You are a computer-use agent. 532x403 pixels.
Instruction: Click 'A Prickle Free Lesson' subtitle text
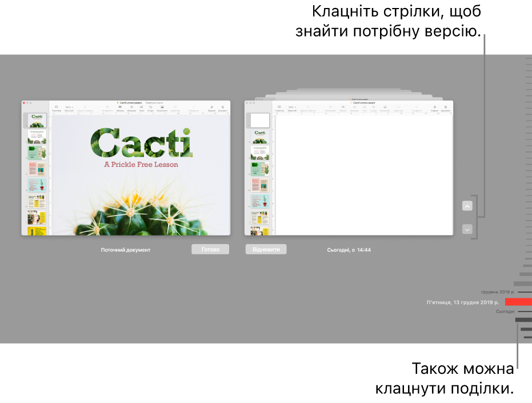coord(141,165)
